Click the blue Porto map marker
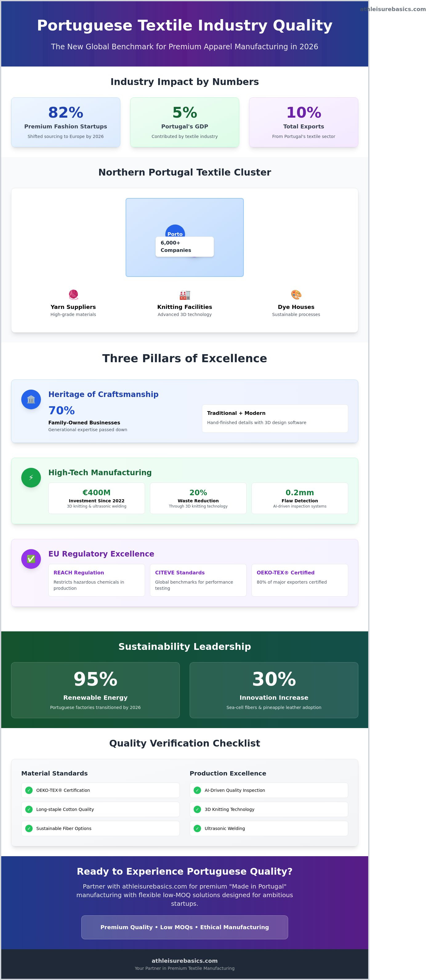 (x=175, y=231)
